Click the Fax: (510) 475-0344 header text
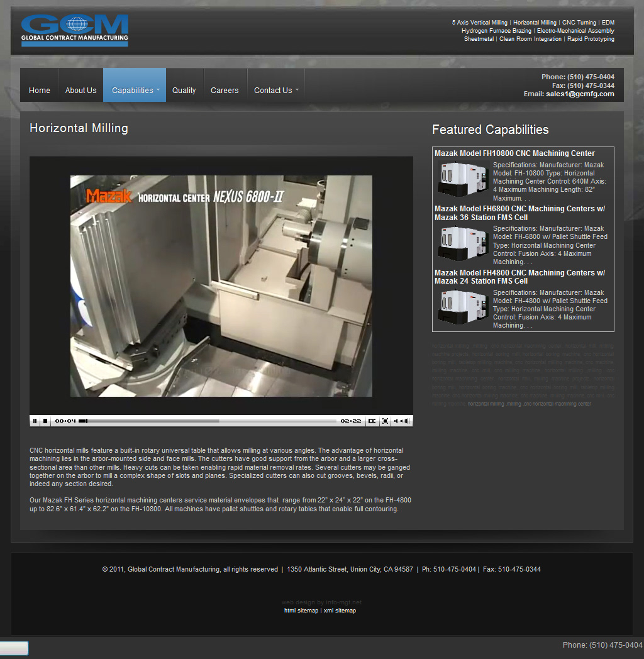The width and height of the screenshot is (644, 659). [x=583, y=86]
